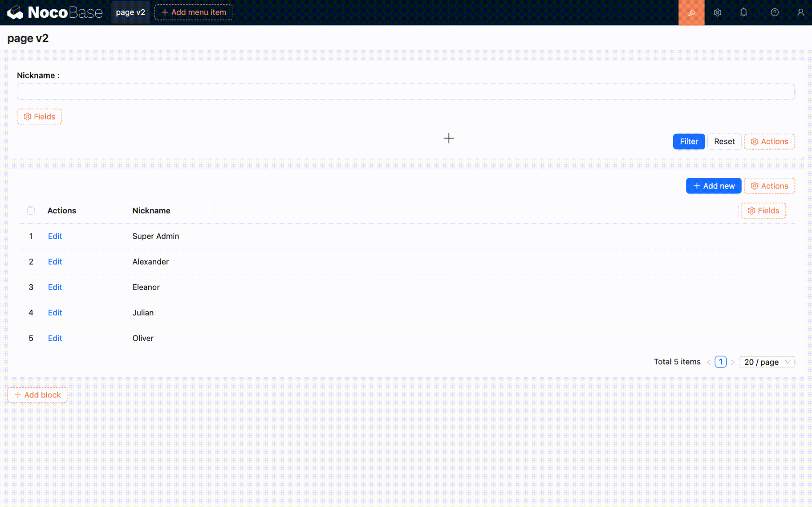Viewport: 812px width, 507px height.
Task: Open the notifications bell icon
Action: [x=743, y=12]
